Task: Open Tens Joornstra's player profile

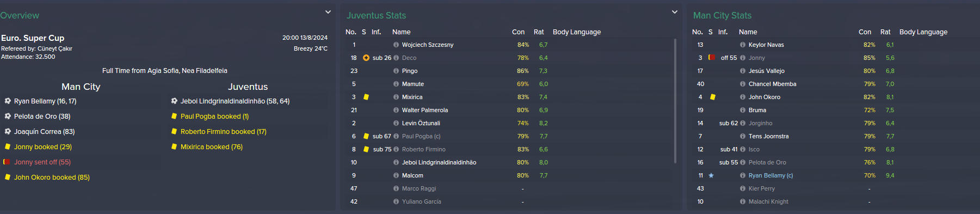Action: [x=768, y=136]
